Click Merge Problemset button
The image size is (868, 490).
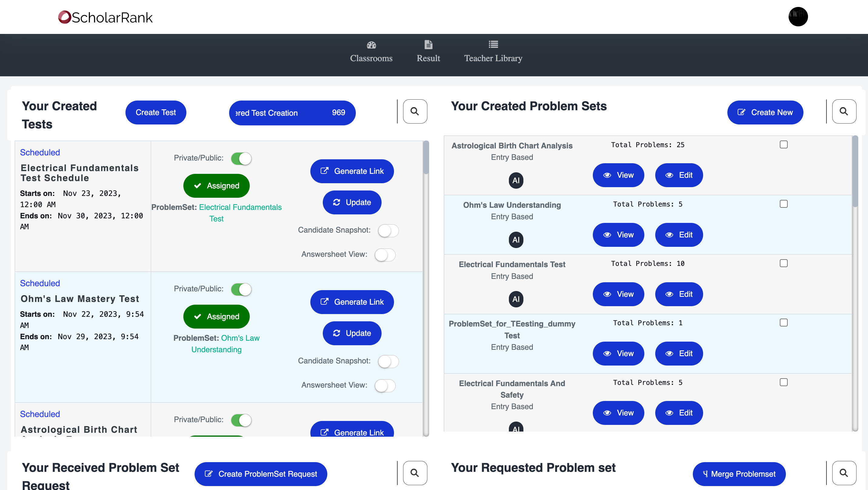click(x=739, y=474)
